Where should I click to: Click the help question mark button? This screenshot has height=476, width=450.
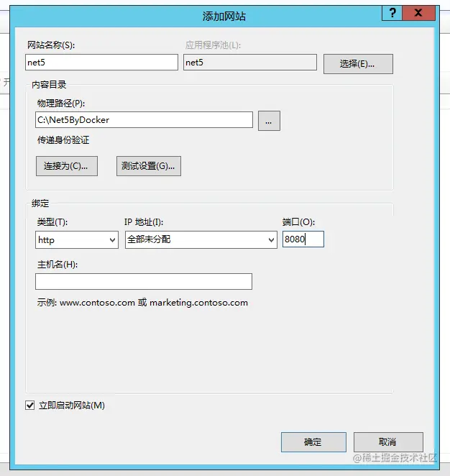[x=392, y=13]
